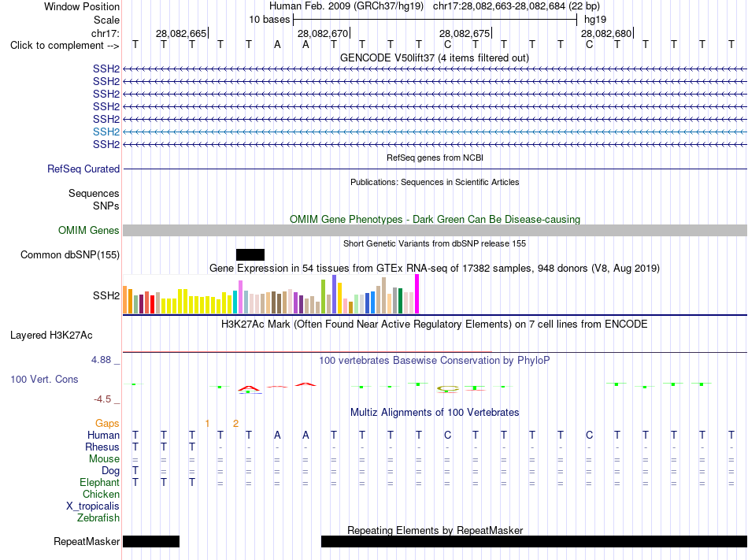The width and height of the screenshot is (748, 560).
Task: Click the blue GTEx expression bar
Action: [x=372, y=302]
